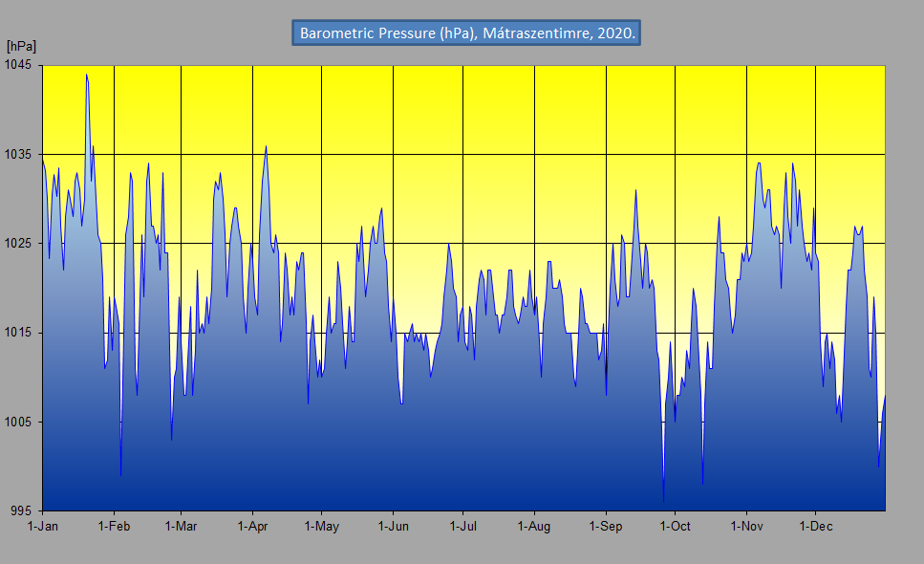Select the 1-Jun x-axis label
The height and width of the screenshot is (564, 924).
[x=393, y=527]
